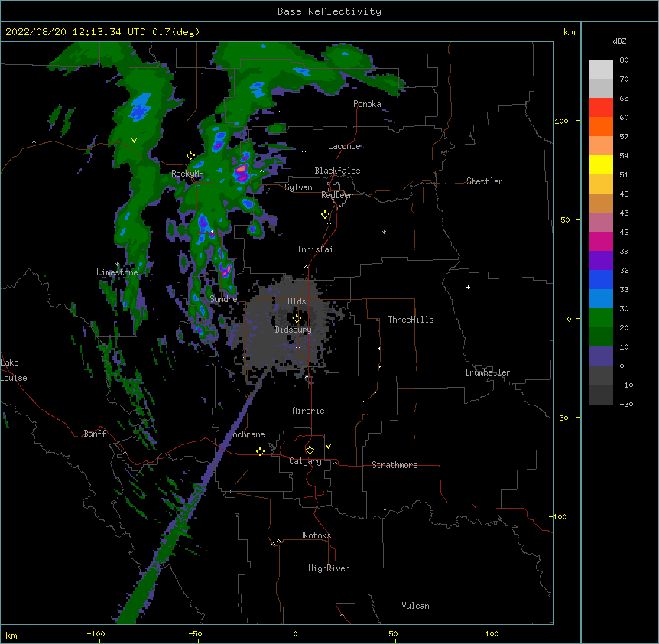Image resolution: width=659 pixels, height=644 pixels.
Task: Click the Okotoks town label
Action: pos(315,535)
